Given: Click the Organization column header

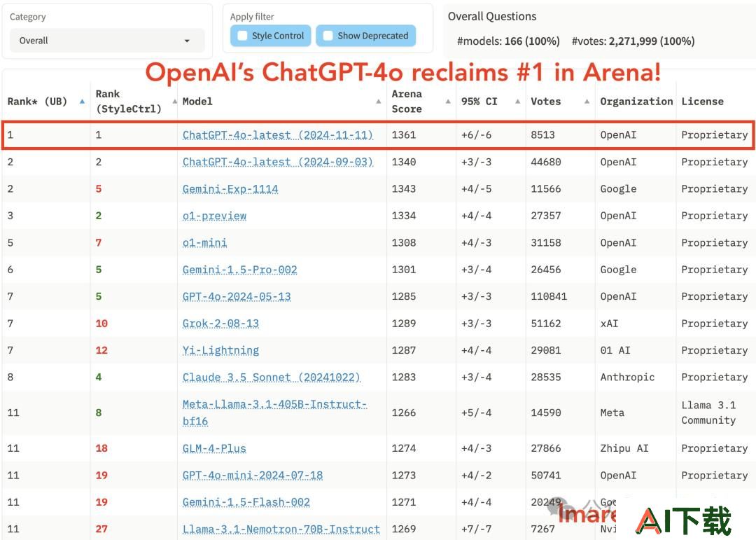Looking at the screenshot, I should click(x=636, y=102).
